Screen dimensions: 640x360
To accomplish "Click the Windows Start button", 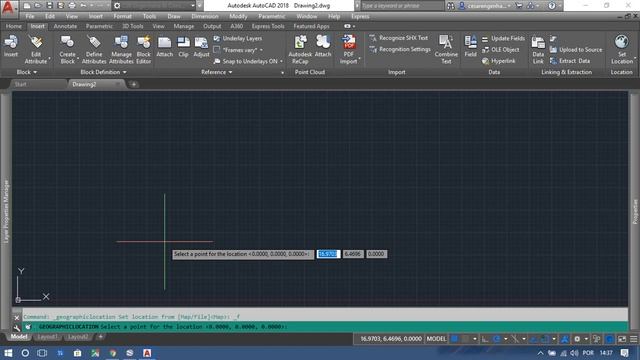I will coord(8,353).
